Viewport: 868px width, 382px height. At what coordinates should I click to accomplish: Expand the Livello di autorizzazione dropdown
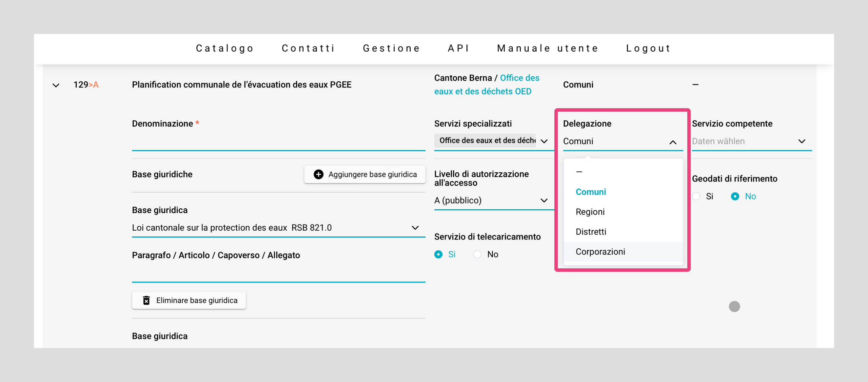tap(544, 200)
